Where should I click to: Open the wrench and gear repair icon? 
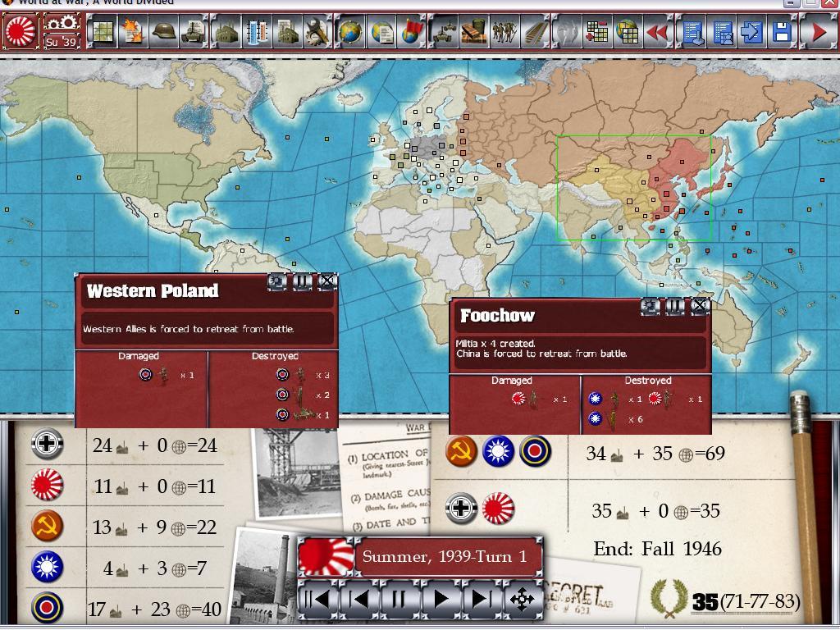(317, 32)
